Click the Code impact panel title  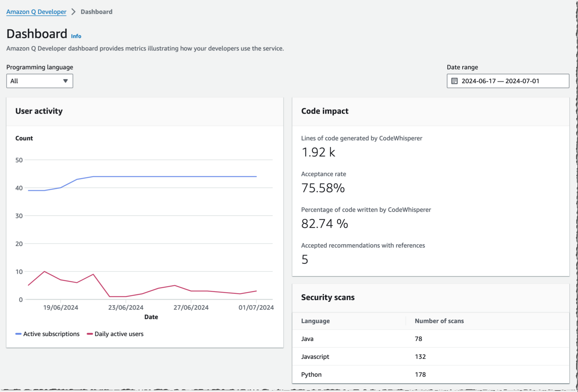pos(325,111)
